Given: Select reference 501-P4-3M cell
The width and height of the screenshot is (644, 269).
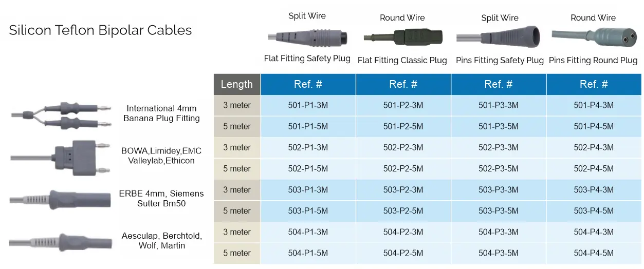Looking at the screenshot, I should click(x=594, y=105).
